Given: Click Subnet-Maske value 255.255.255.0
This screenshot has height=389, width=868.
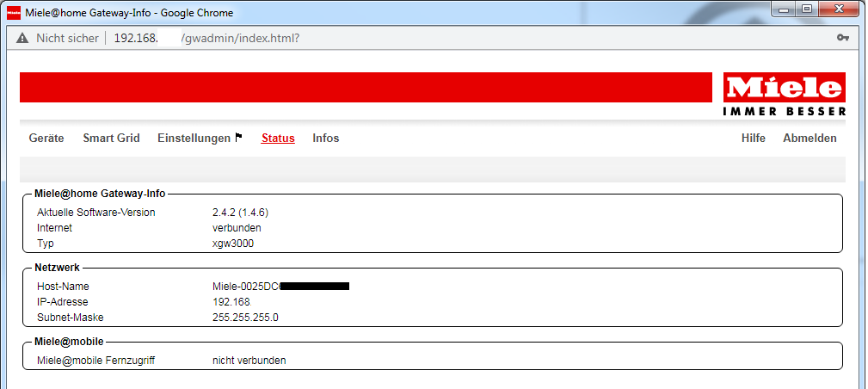Looking at the screenshot, I should click(x=245, y=318).
